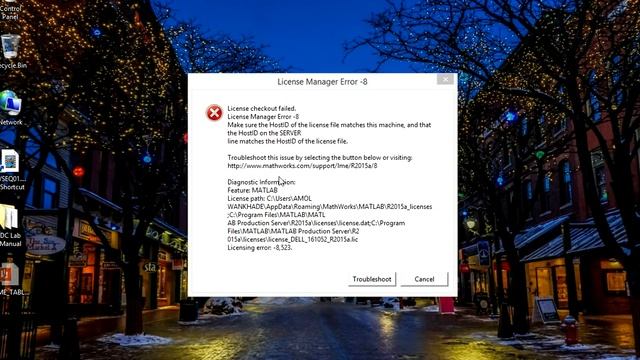Screen dimensions: 640x360
Task: Select the DC Lab Manual folder
Action: point(10,226)
